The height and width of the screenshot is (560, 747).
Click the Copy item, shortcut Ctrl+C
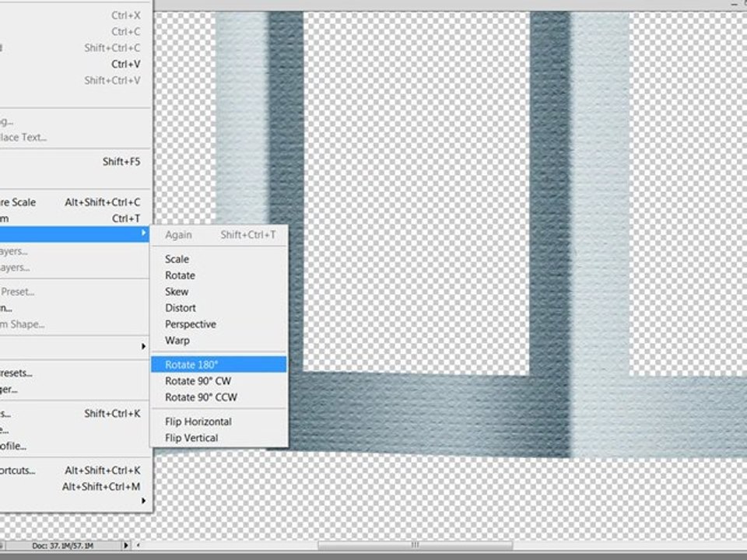pyautogui.click(x=75, y=31)
